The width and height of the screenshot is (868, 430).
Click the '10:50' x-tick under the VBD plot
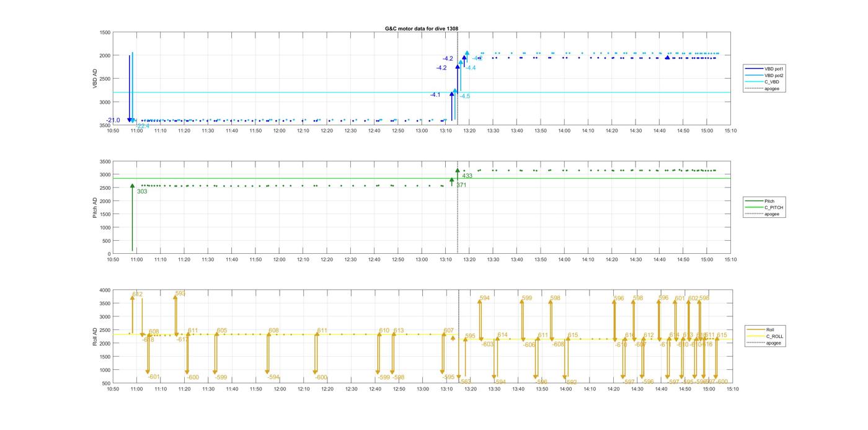coord(113,131)
